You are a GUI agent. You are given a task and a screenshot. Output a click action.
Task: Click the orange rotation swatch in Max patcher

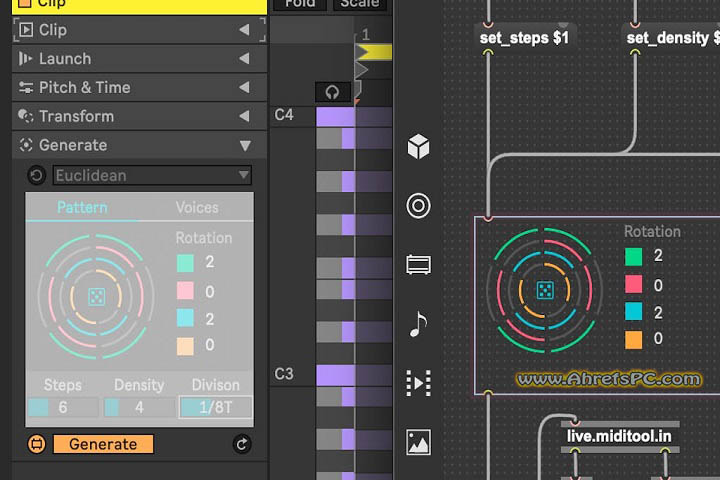coord(634,340)
